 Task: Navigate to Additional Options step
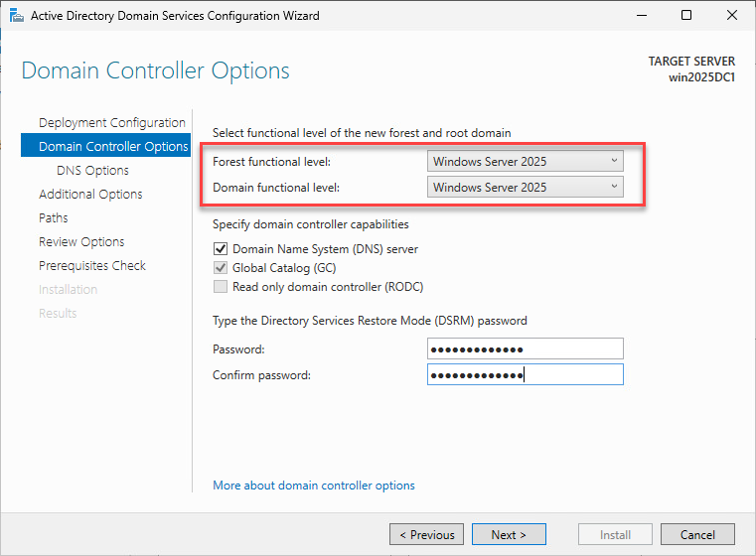tap(90, 195)
